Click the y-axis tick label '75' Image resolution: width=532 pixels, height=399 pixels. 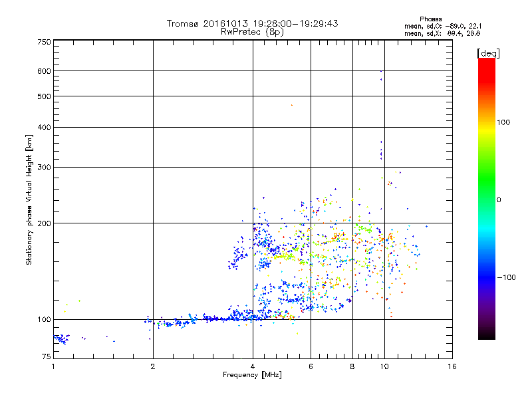click(47, 356)
